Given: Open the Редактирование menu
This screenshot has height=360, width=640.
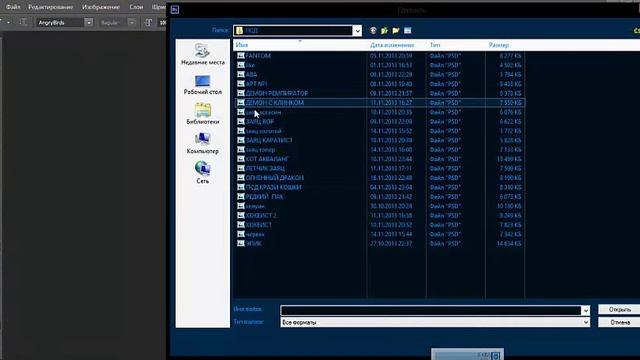Looking at the screenshot, I should tap(51, 7).
